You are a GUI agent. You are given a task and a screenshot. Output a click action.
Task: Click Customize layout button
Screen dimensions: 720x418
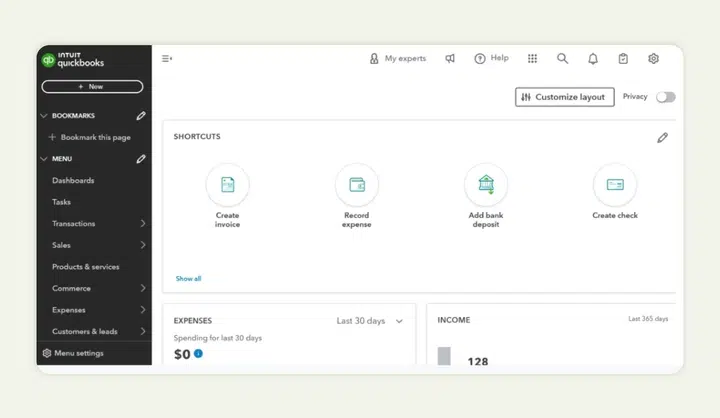click(x=564, y=97)
